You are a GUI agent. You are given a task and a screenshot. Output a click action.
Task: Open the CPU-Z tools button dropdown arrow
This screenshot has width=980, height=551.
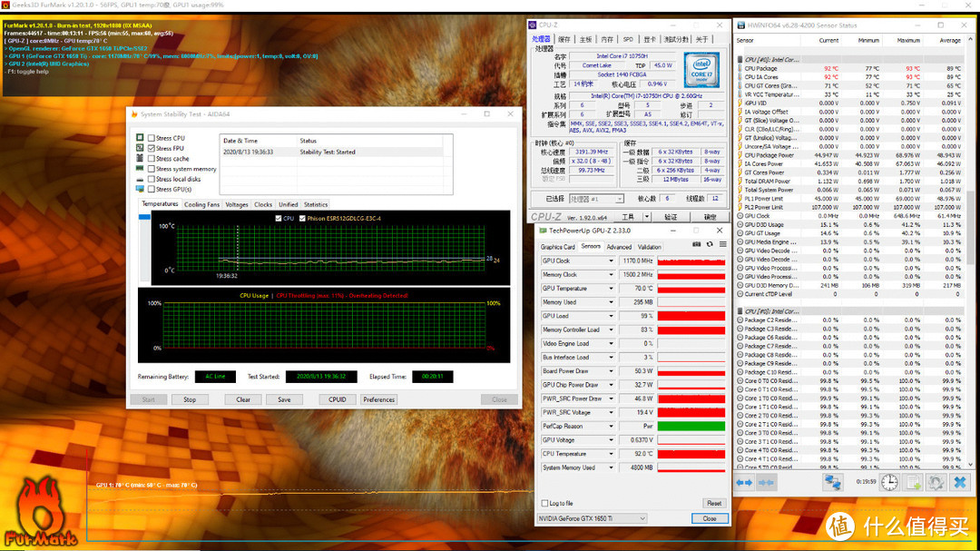(646, 217)
